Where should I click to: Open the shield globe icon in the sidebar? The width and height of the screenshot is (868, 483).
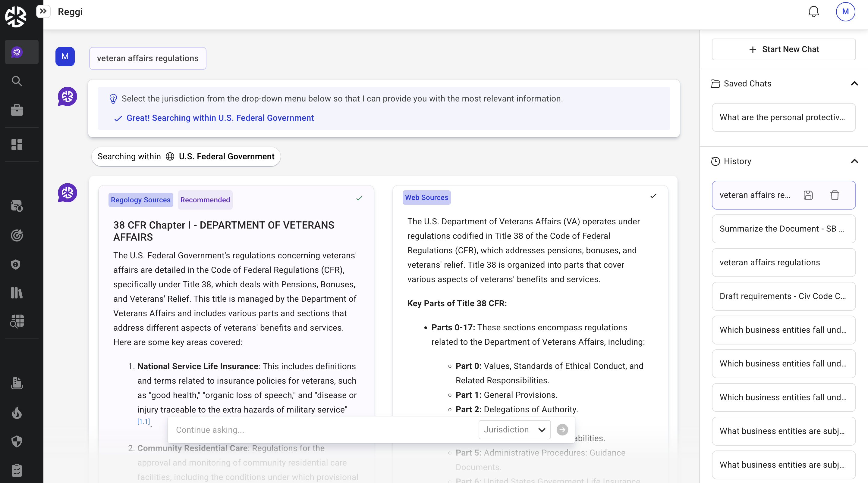(x=16, y=265)
